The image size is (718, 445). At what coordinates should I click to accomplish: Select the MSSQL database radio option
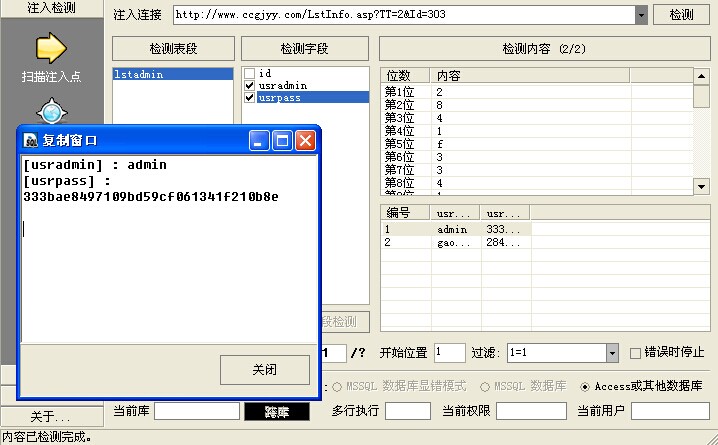[x=485, y=387]
